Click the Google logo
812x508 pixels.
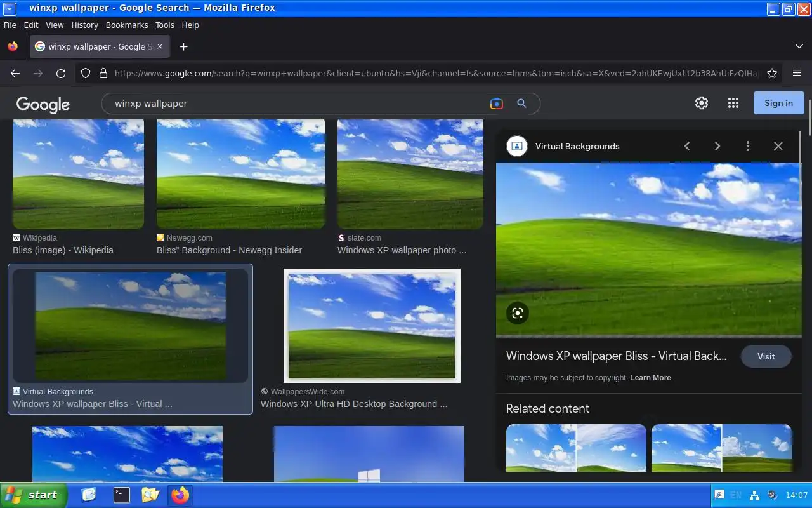43,104
